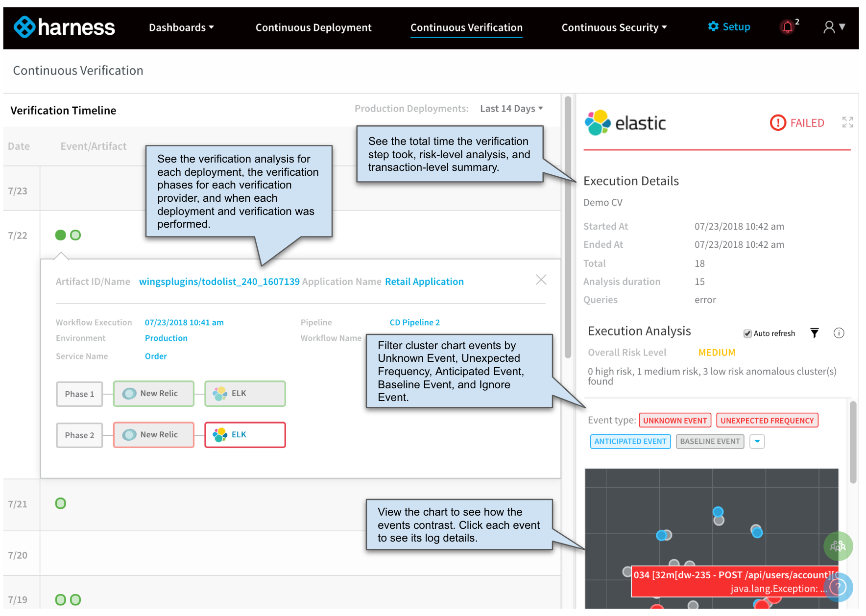866x616 pixels.
Task: Toggle the Auto refresh checkbox
Action: [x=747, y=333]
